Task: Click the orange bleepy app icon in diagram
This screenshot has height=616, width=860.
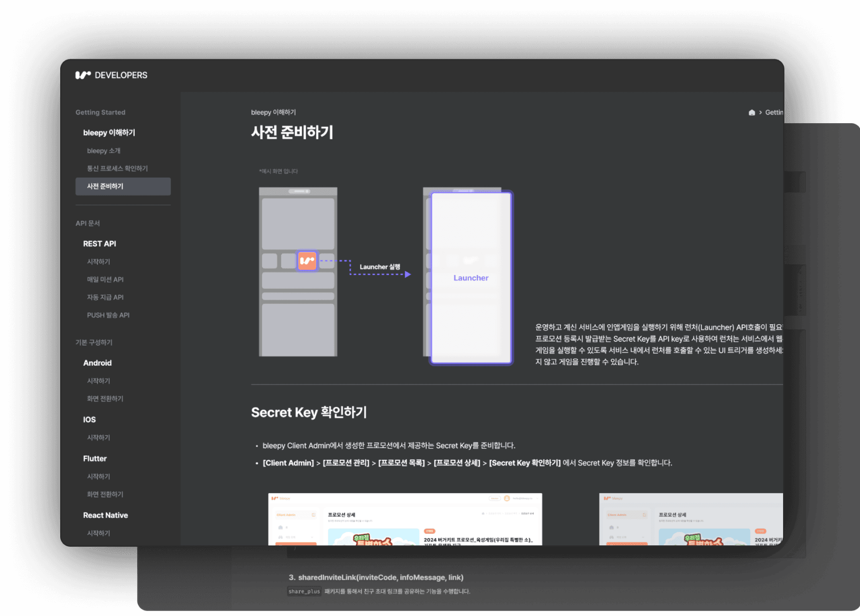Action: pos(307,261)
